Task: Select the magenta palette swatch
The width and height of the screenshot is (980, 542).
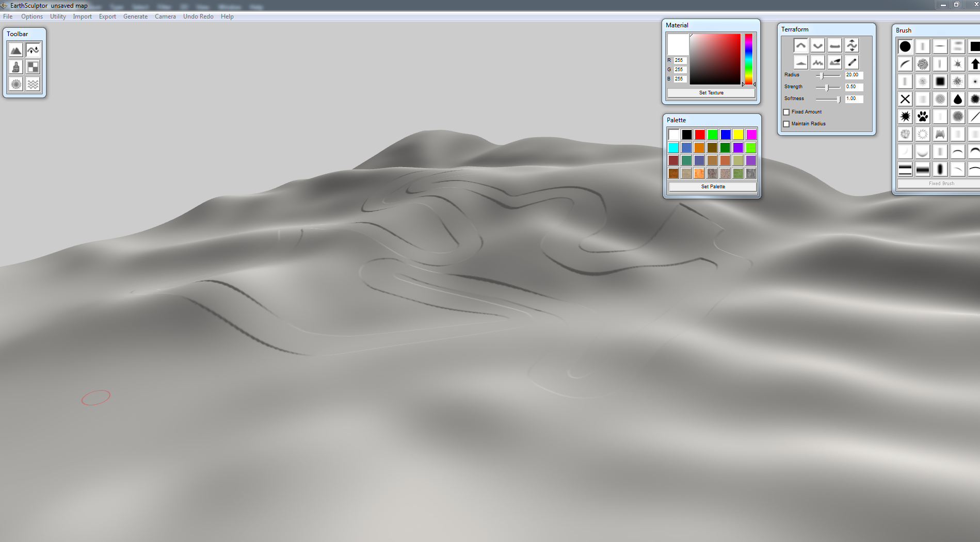Action: [x=751, y=135]
